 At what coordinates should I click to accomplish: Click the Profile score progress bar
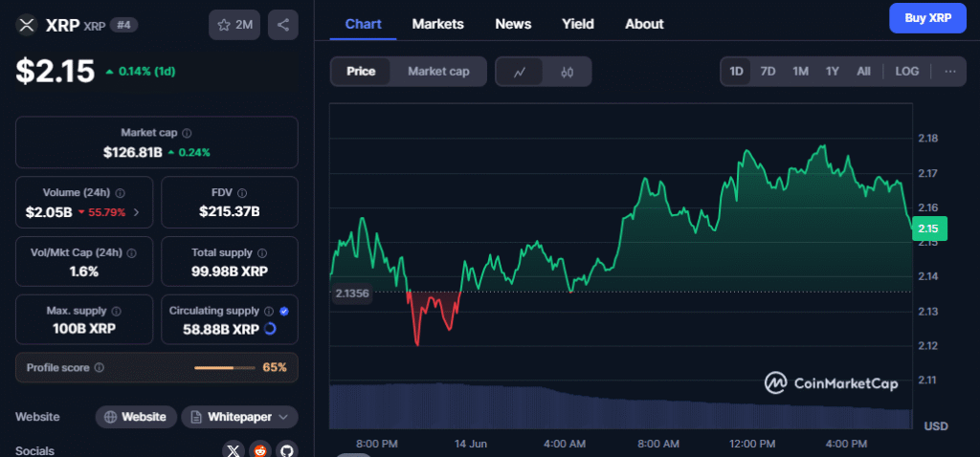point(224,368)
